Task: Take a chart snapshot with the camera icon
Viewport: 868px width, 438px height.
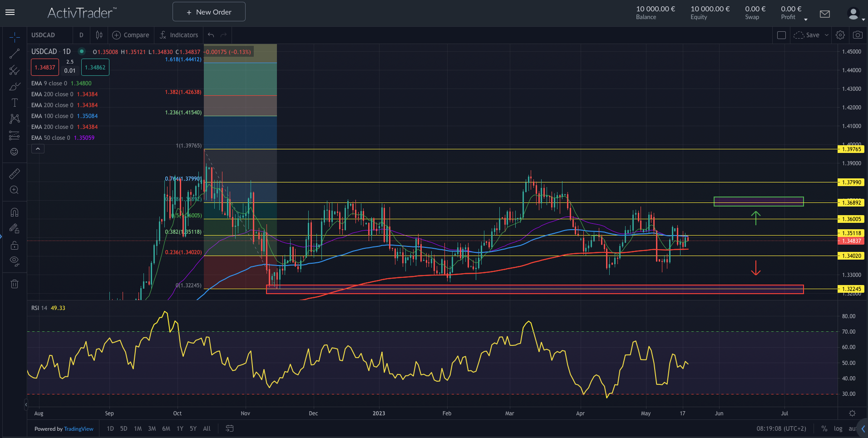Action: click(858, 34)
